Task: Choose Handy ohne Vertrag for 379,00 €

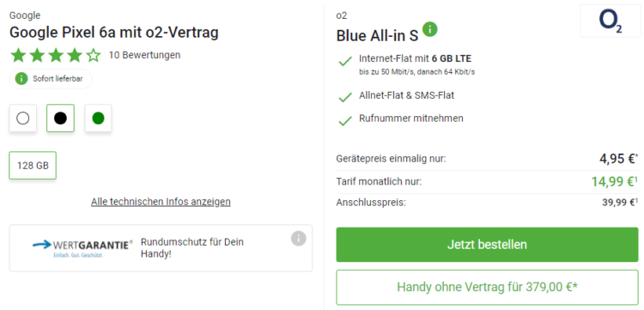Action: pyautogui.click(x=487, y=287)
